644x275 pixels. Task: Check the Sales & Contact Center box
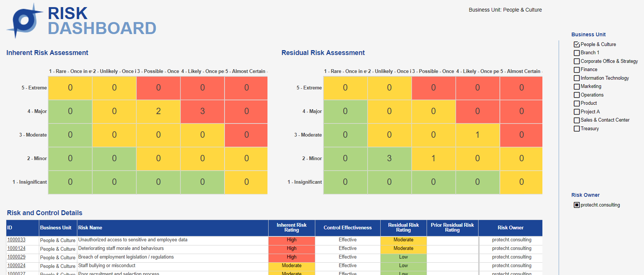point(576,120)
